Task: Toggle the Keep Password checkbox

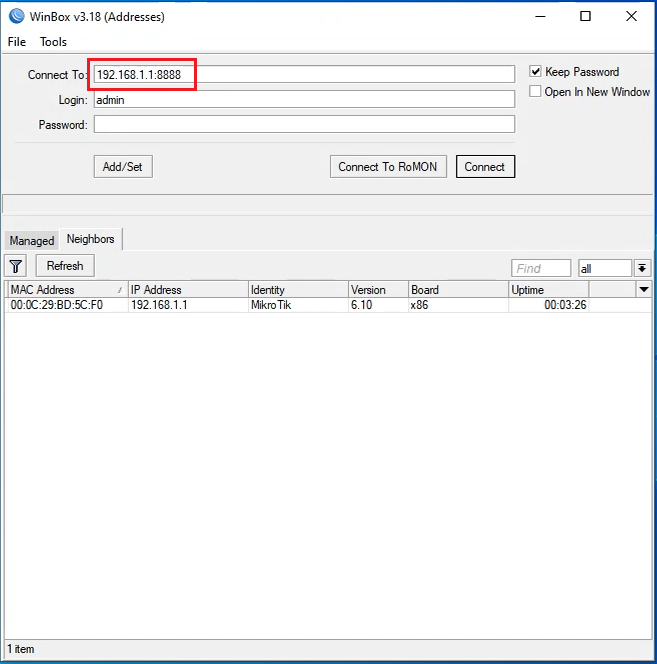Action: (x=535, y=72)
